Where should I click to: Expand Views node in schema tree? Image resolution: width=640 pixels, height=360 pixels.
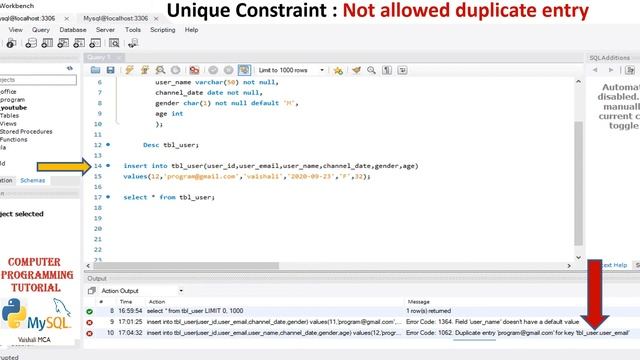click(x=8, y=124)
